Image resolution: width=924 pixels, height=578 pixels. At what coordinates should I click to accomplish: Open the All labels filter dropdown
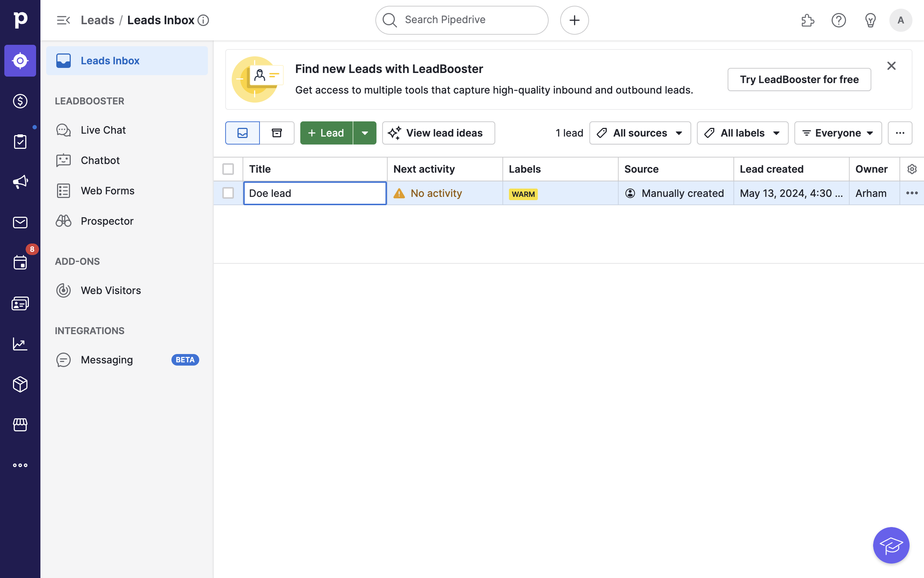click(x=742, y=133)
